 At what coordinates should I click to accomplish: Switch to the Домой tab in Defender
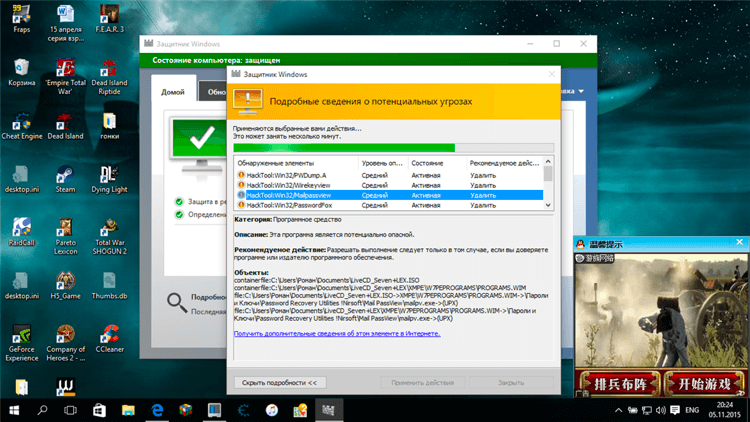click(x=173, y=92)
